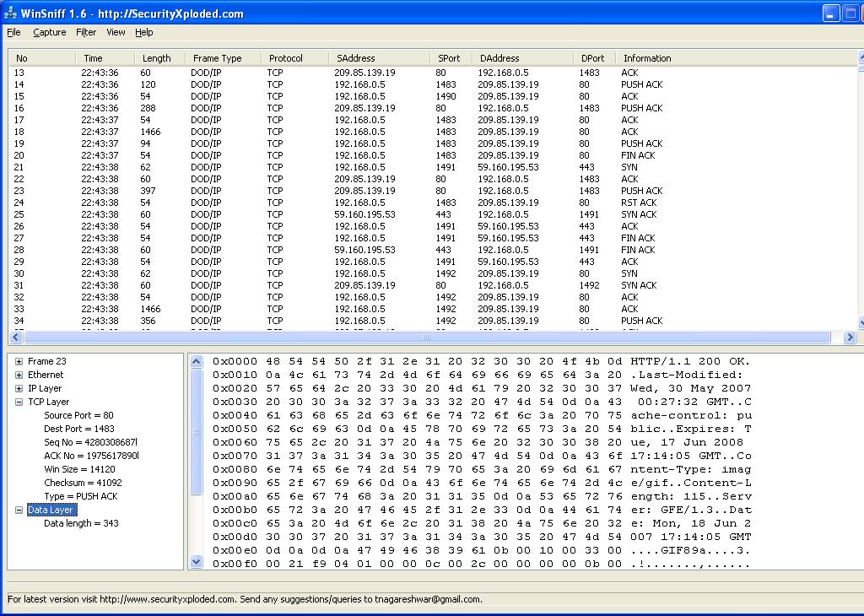Select Data length = 343 tree item
The height and width of the screenshot is (616, 864).
click(x=81, y=523)
